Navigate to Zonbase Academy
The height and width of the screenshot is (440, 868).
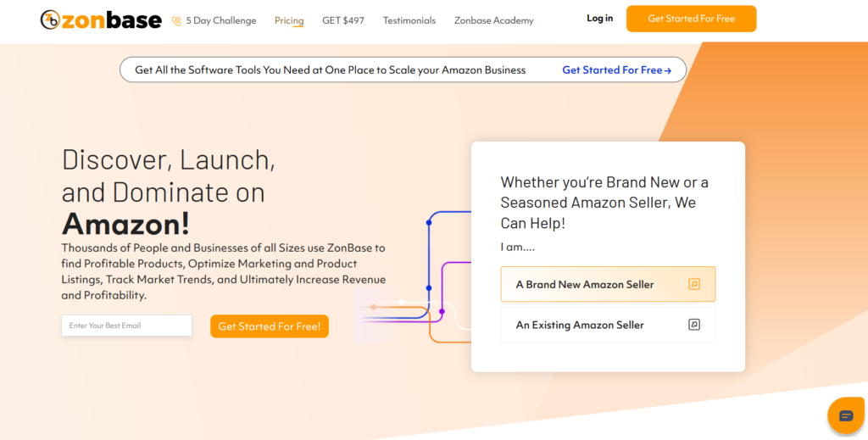(494, 20)
